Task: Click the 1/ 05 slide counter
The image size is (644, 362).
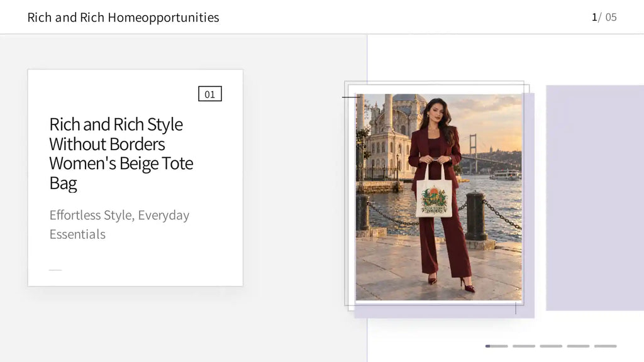Action: click(x=604, y=17)
